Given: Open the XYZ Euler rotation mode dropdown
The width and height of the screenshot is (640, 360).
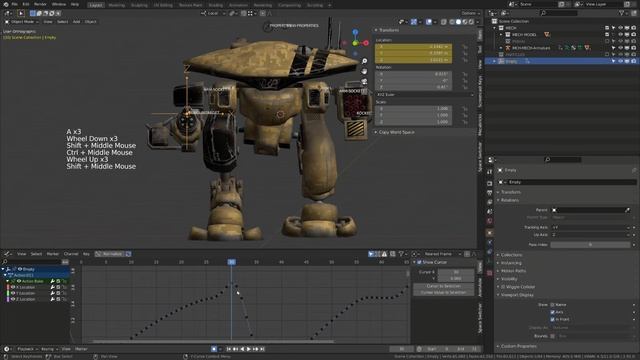Looking at the screenshot, I should (x=424, y=95).
